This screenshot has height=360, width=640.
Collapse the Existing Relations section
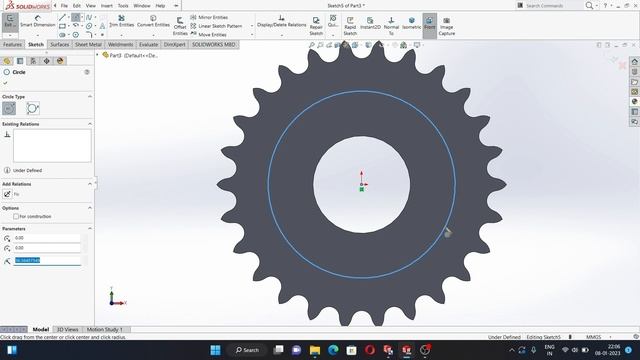pos(90,124)
